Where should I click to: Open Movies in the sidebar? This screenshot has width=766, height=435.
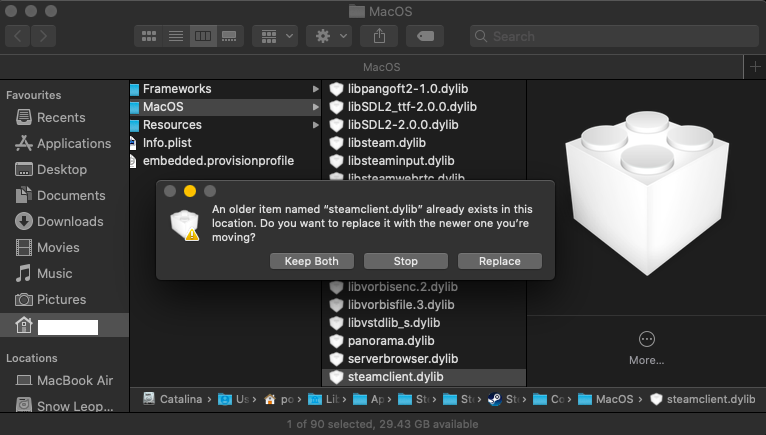point(47,247)
